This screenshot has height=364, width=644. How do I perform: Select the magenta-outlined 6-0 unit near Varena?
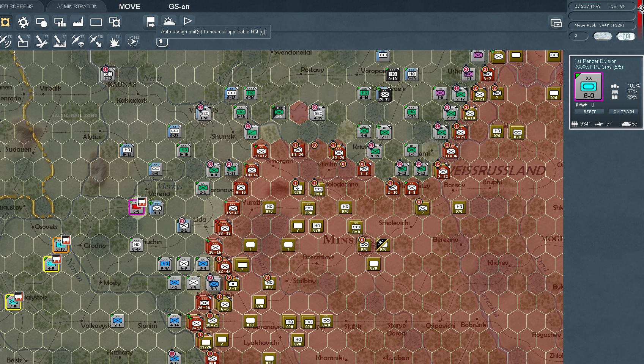(x=136, y=207)
